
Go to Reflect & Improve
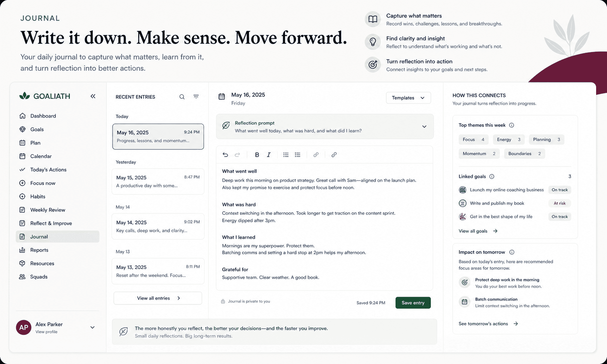57,223
